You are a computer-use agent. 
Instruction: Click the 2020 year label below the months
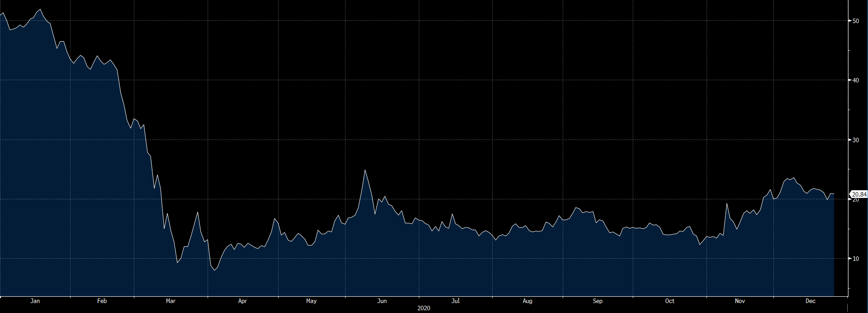click(x=424, y=308)
